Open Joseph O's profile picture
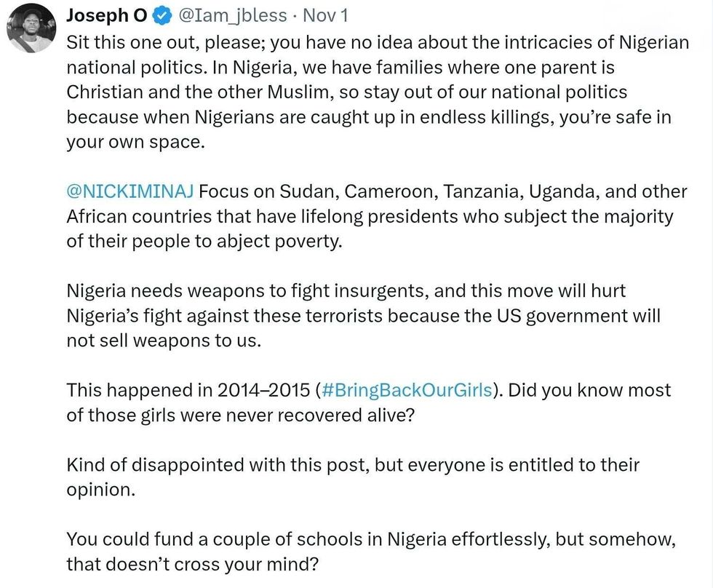 (31, 28)
